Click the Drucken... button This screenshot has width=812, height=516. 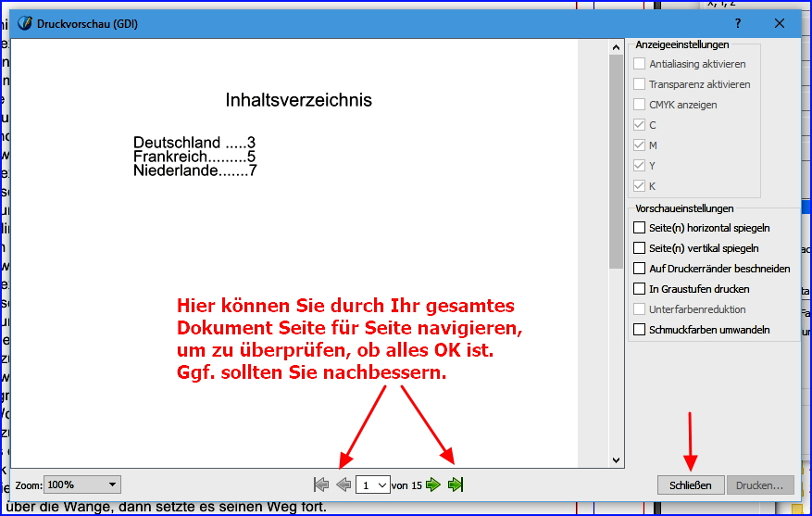coord(760,485)
